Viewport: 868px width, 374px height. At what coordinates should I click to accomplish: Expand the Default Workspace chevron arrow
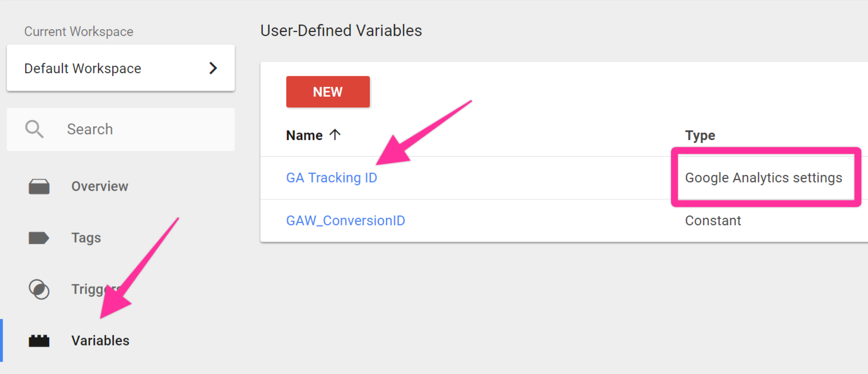pos(213,68)
